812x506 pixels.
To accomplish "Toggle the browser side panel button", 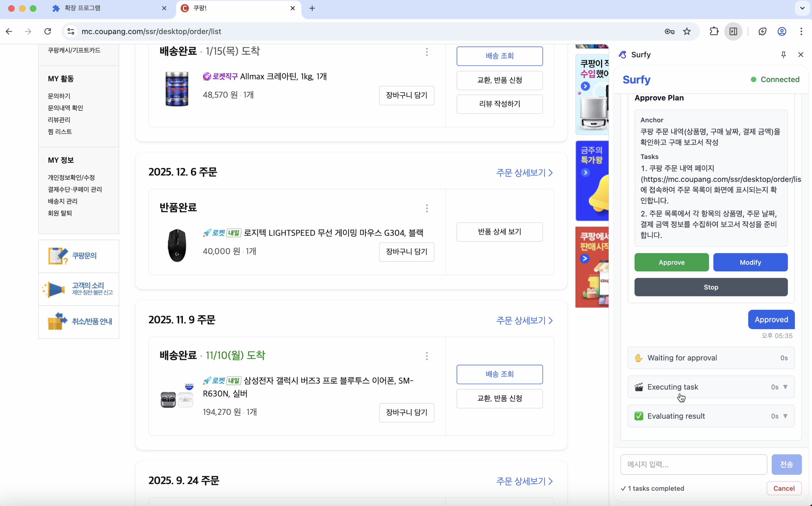I will click(x=733, y=32).
